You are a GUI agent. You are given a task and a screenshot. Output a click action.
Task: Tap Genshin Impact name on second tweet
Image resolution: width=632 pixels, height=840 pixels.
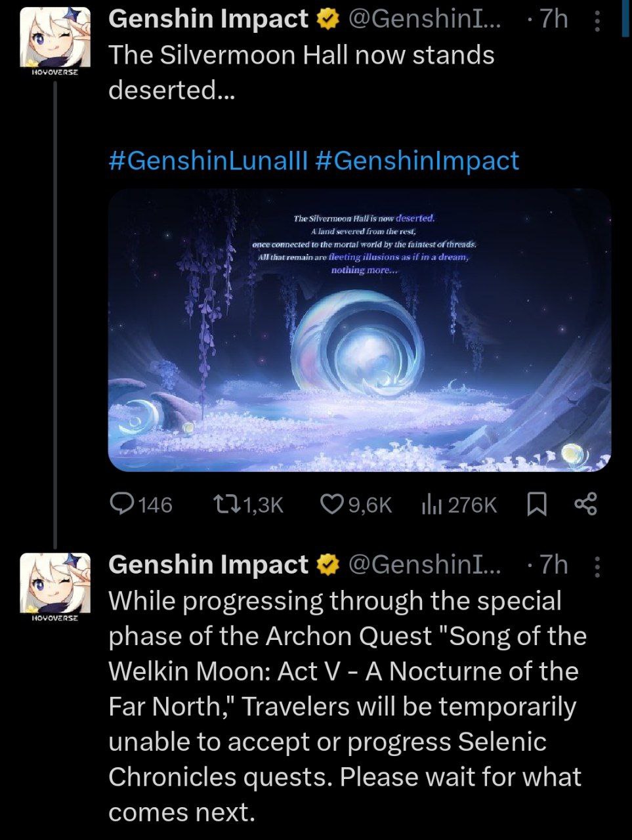[x=208, y=564]
